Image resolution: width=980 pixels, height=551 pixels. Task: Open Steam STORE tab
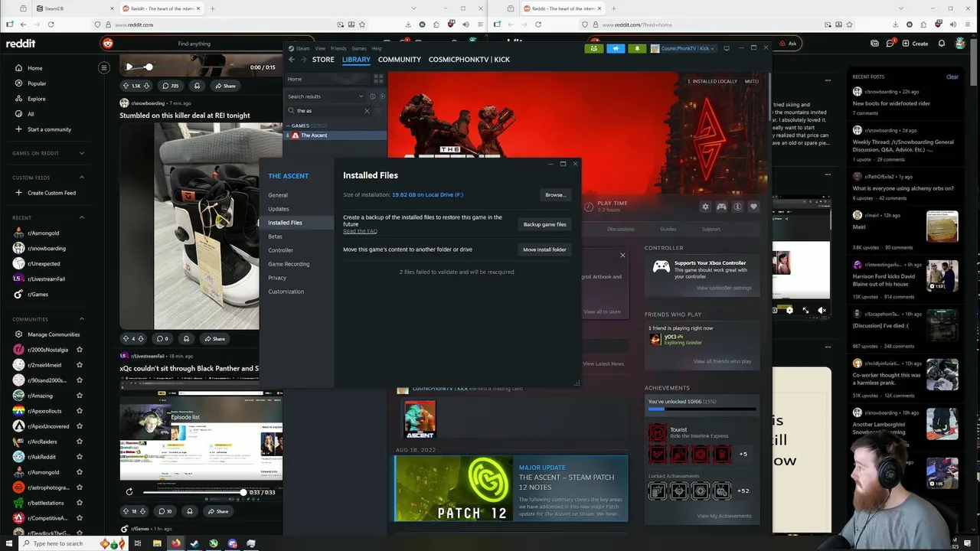coord(323,59)
